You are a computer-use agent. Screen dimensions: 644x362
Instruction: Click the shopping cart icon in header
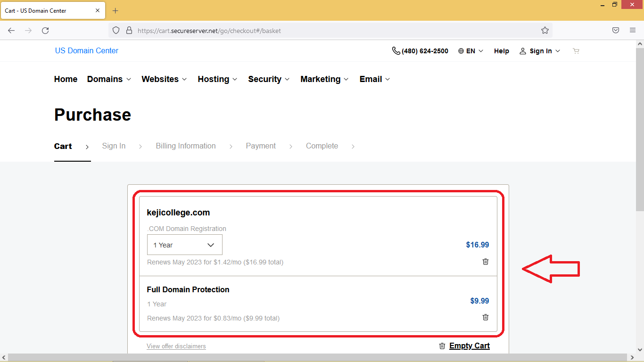tap(576, 51)
